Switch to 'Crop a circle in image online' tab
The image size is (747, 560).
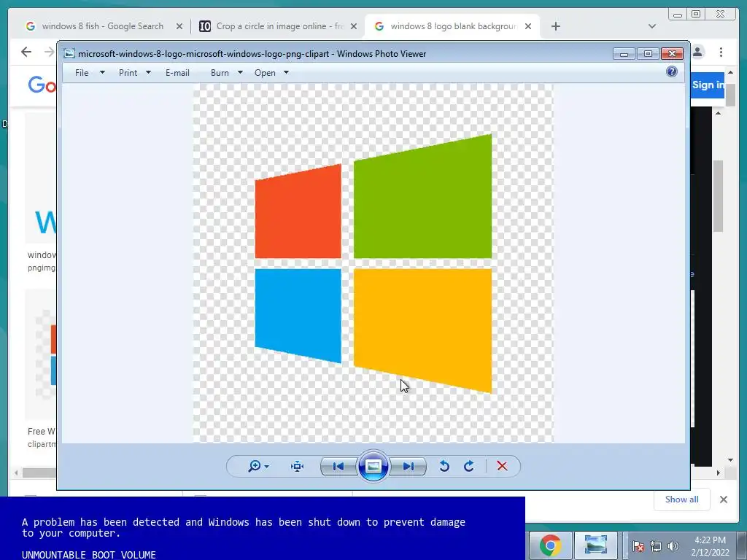(x=279, y=26)
